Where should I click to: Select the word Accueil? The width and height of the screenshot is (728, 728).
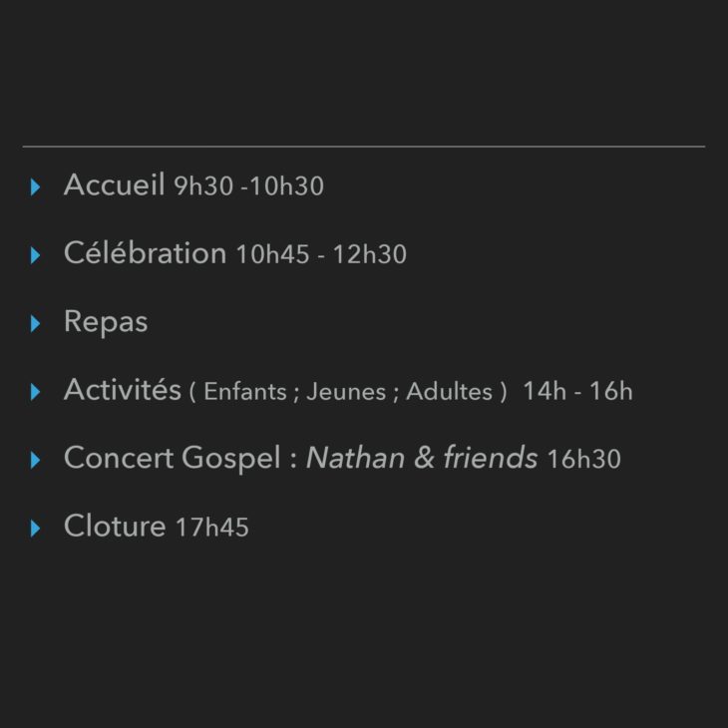click(x=115, y=184)
